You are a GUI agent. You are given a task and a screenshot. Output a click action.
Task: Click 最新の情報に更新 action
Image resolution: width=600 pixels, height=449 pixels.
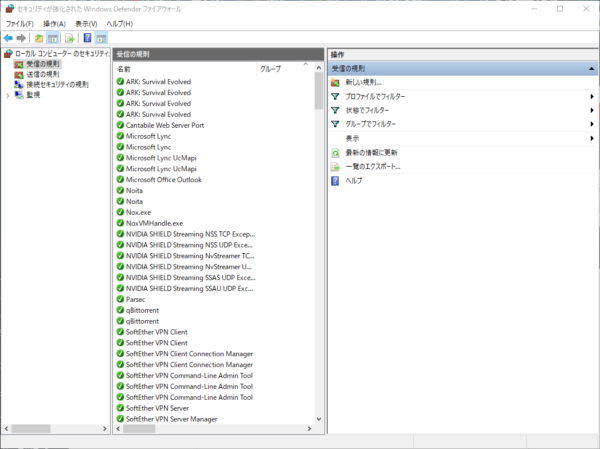coord(372,153)
